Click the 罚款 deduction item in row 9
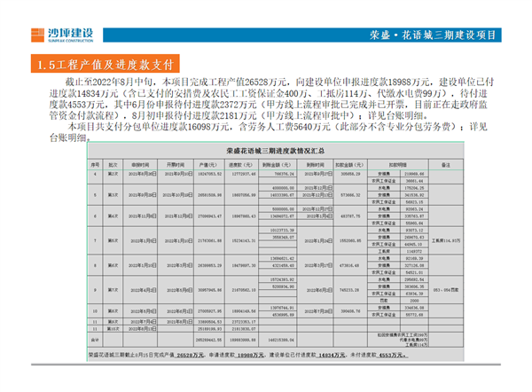This screenshot has width=532, height=392. pyautogui.click(x=384, y=301)
